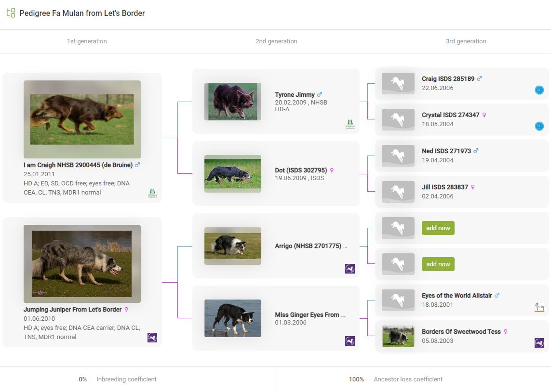Click the blue club badge beside Craig ISDS 285189

(539, 90)
